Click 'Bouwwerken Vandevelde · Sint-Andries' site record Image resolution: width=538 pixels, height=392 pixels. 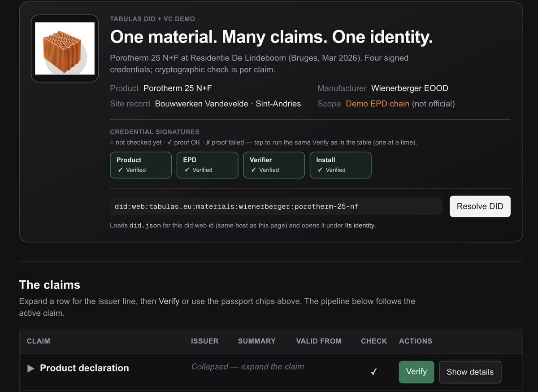pos(228,104)
